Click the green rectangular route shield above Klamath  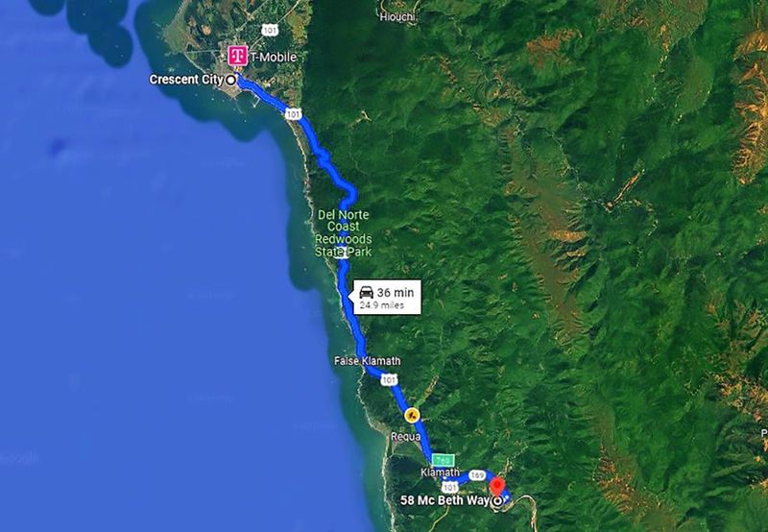point(443,460)
